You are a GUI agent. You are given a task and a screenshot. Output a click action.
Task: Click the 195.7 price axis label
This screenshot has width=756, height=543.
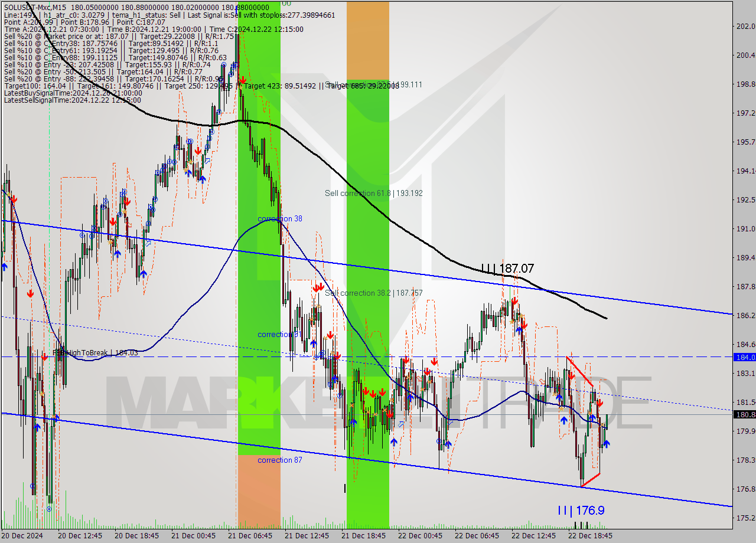pyautogui.click(x=746, y=142)
